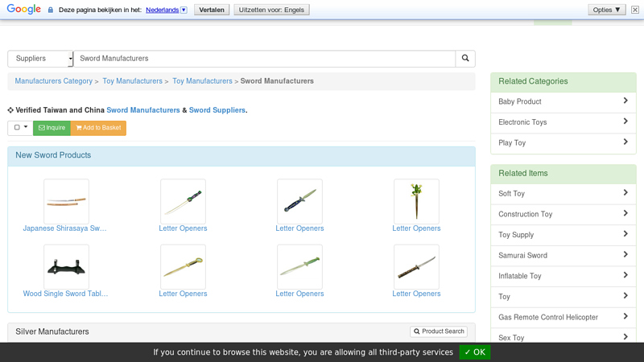The width and height of the screenshot is (644, 362).
Task: Expand Toy Supply chevron
Action: (625, 233)
